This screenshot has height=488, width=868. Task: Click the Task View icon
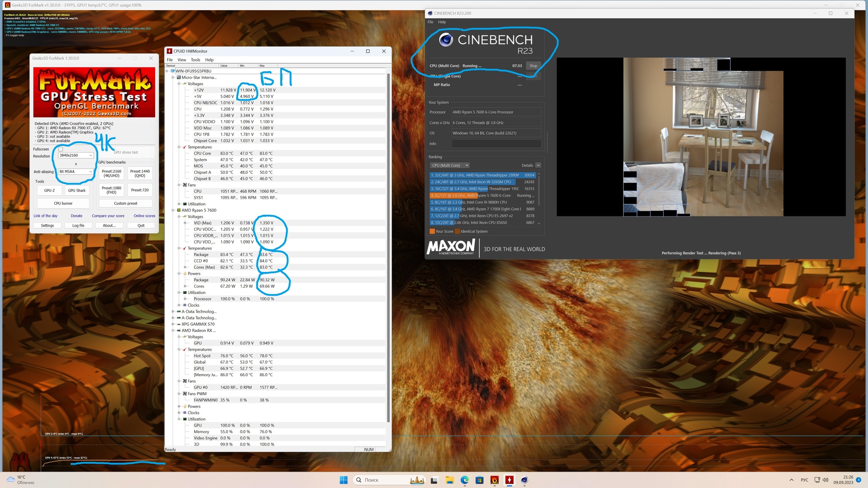[434, 480]
